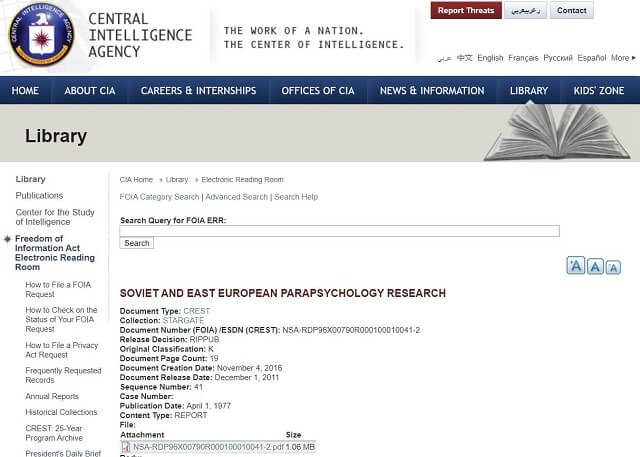Open President's Daily Brief link
Image resolution: width=640 pixels, height=457 pixels.
click(63, 453)
